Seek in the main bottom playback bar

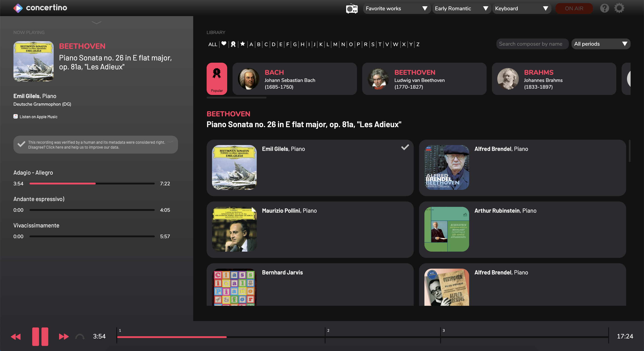pyautogui.click(x=362, y=337)
